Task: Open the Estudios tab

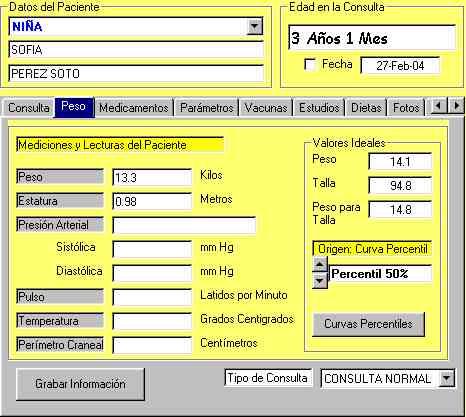Action: coord(319,108)
